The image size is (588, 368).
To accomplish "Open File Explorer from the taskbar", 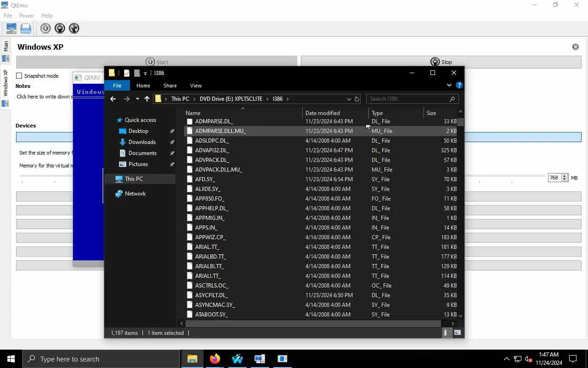I will (192, 359).
